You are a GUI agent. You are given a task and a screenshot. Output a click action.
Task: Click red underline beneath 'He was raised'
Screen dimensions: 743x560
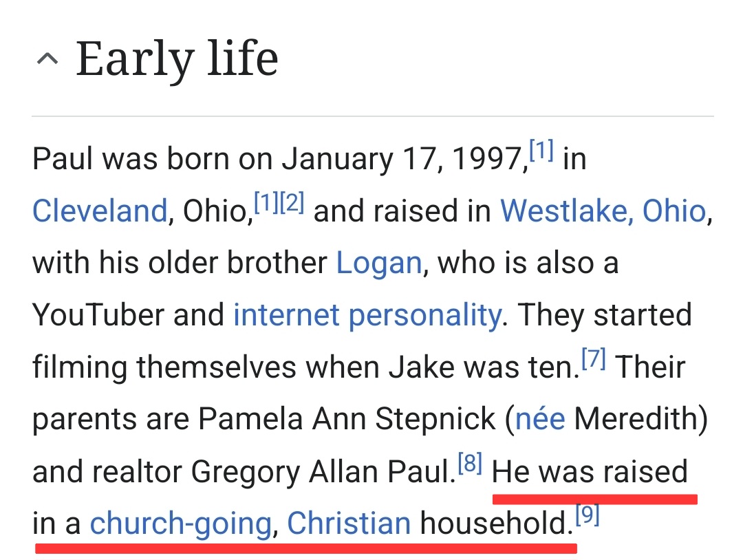595,499
